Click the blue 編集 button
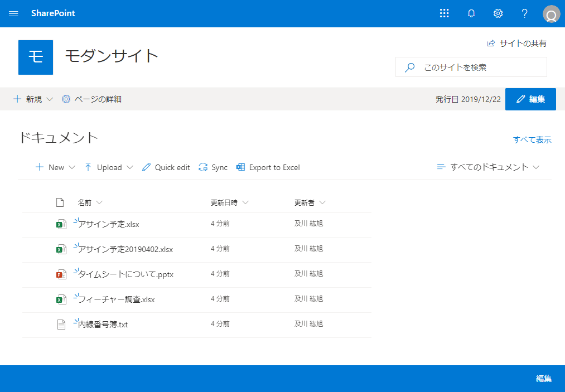565x392 pixels. click(530, 99)
